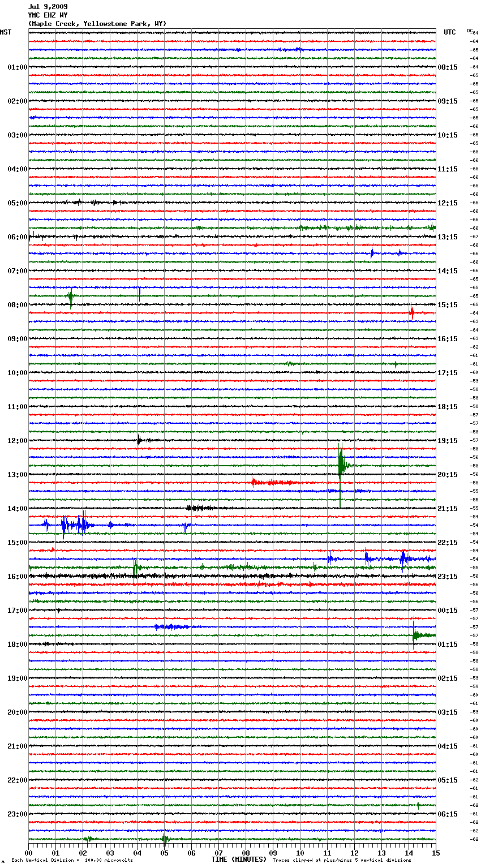Viewport: 481px width, 868px height.
Task: Click the TIME (MINUTES) axis title
Action: point(239,860)
